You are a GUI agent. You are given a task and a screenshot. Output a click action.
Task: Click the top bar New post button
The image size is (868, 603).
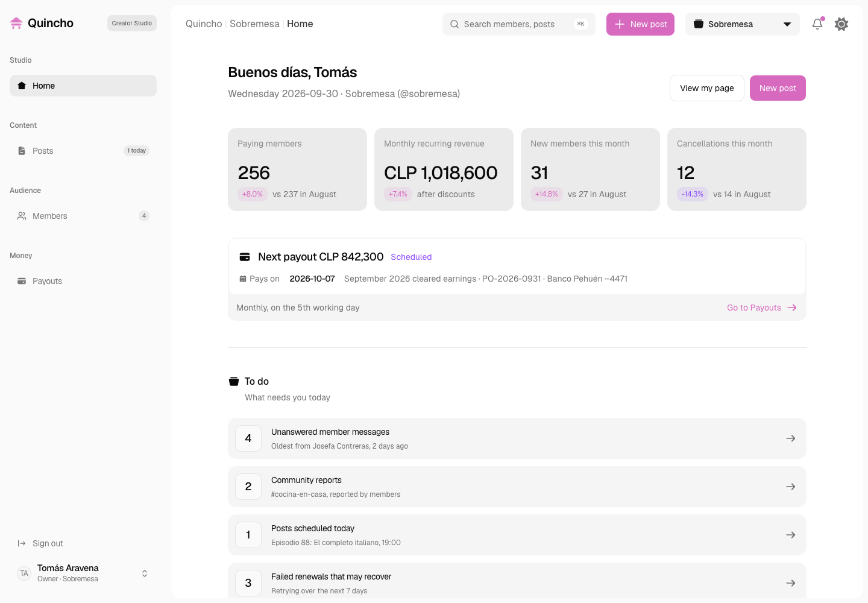(x=640, y=24)
